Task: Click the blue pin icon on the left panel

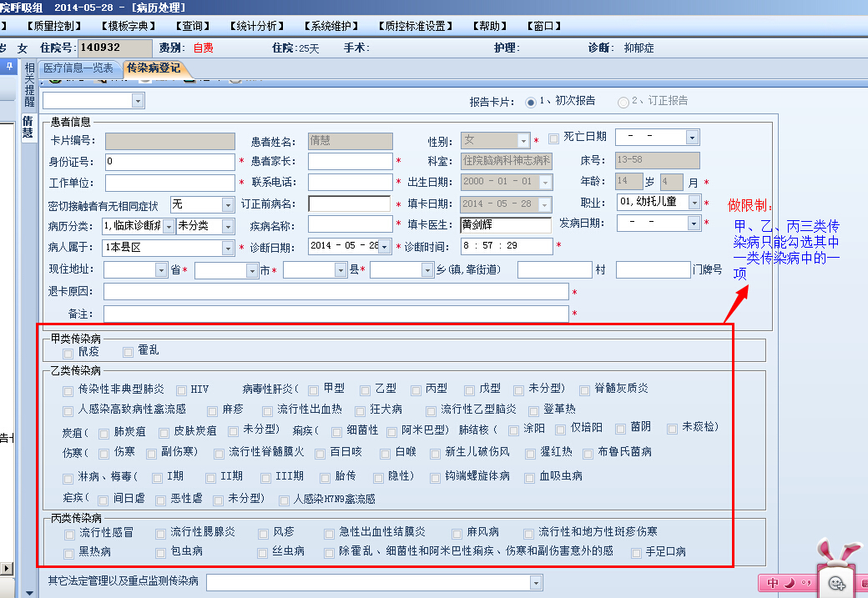Action: [x=9, y=68]
